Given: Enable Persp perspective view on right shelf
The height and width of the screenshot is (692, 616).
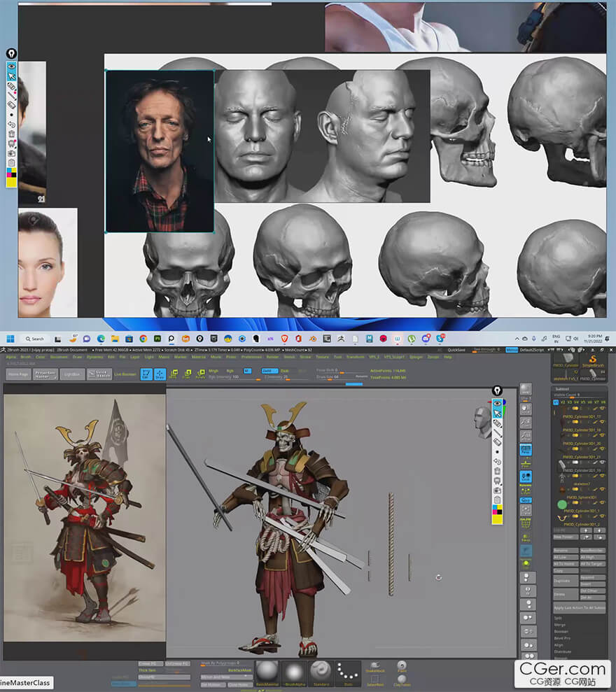Looking at the screenshot, I should pos(526,450).
